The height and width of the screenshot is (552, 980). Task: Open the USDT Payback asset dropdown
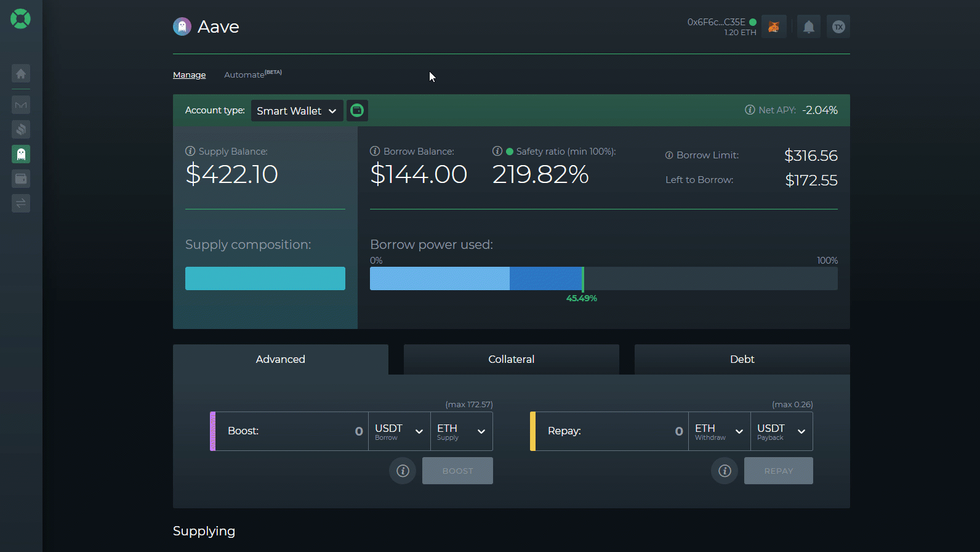click(781, 431)
